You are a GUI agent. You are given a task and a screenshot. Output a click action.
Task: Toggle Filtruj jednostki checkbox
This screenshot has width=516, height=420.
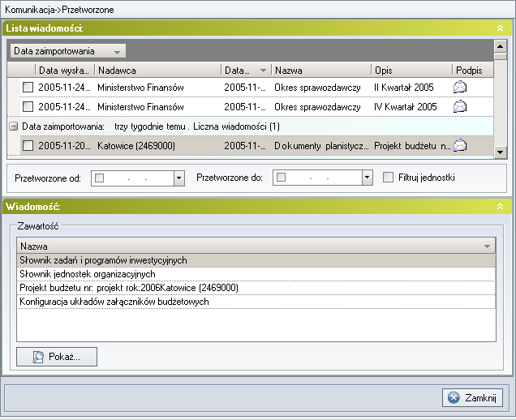(x=389, y=178)
